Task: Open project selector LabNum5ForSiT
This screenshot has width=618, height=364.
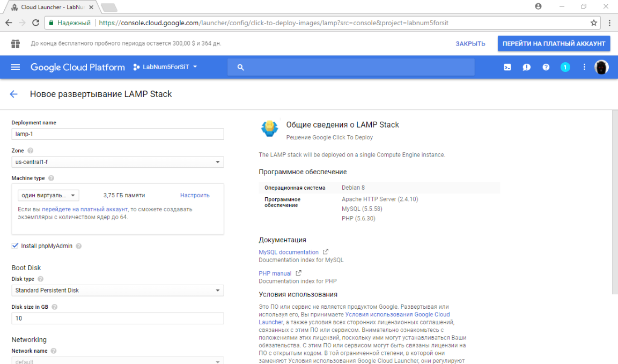Action: (165, 67)
